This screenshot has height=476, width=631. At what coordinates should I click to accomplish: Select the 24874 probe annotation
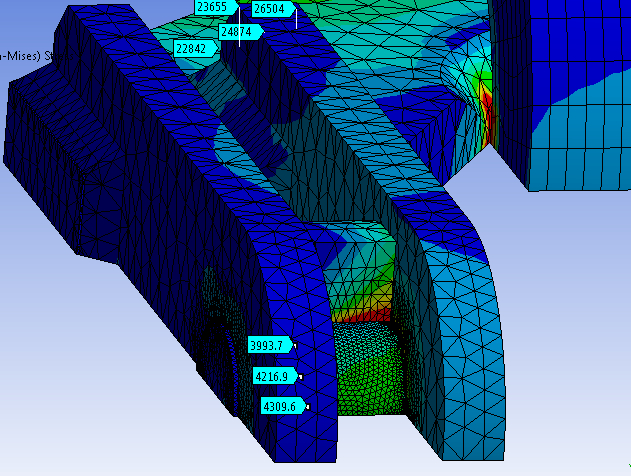[239, 32]
